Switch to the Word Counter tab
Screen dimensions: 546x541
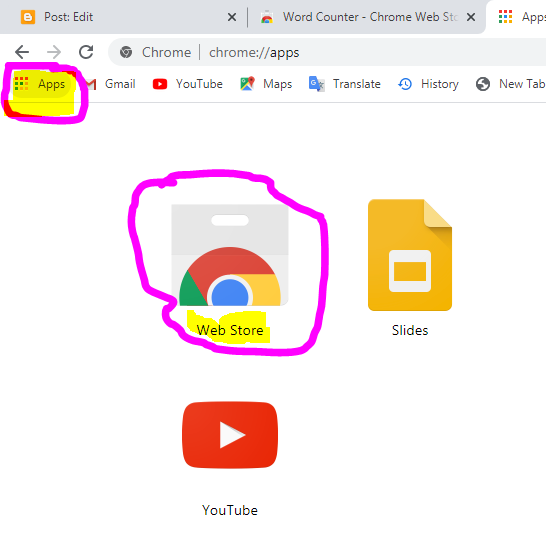point(362,17)
